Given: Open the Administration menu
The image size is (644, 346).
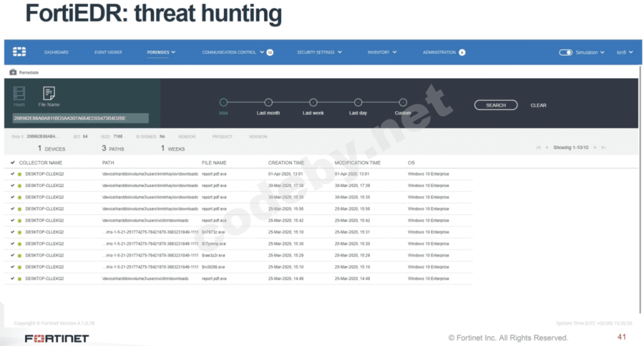Looking at the screenshot, I should 439,52.
